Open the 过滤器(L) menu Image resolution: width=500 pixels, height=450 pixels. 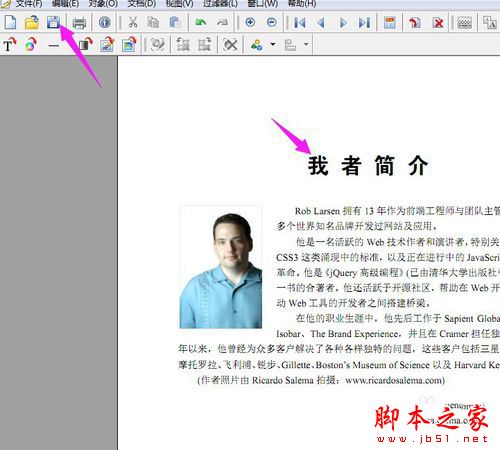(220, 4)
